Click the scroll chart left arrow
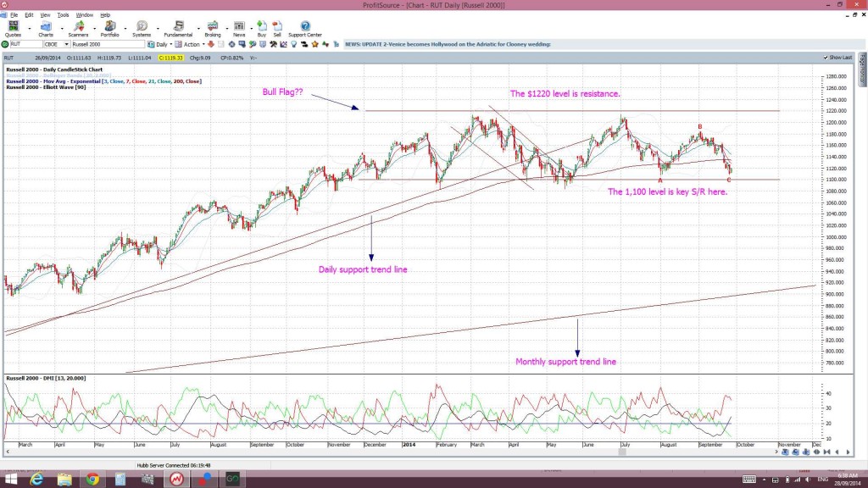The width and height of the screenshot is (868, 488). pos(837,452)
